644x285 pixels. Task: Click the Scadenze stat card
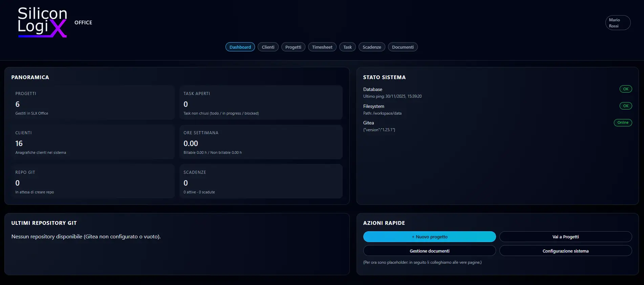[x=261, y=182]
